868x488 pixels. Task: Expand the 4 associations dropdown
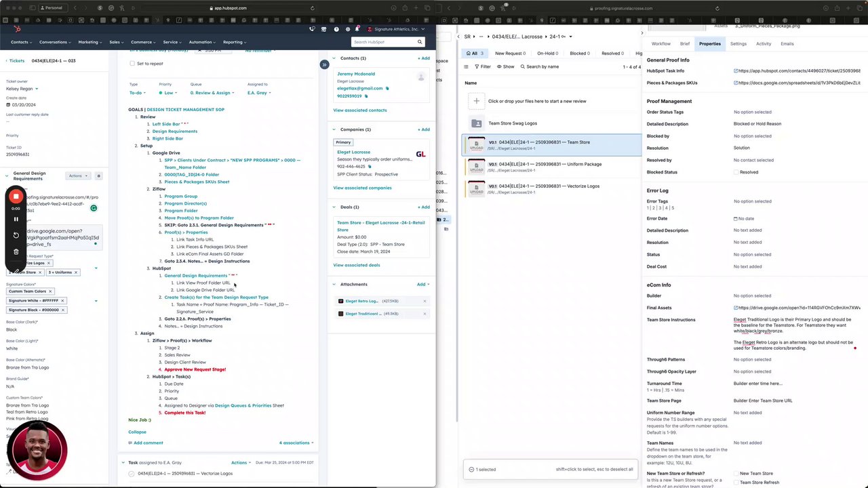click(296, 443)
